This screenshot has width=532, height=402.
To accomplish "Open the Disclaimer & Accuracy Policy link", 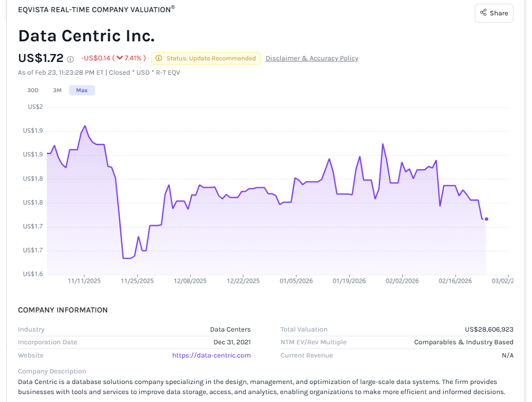I will [312, 58].
